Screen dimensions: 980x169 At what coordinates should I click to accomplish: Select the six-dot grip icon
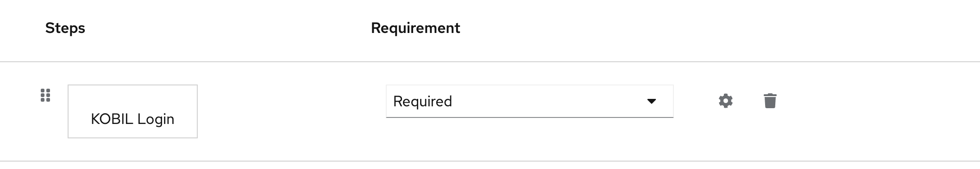tap(45, 95)
